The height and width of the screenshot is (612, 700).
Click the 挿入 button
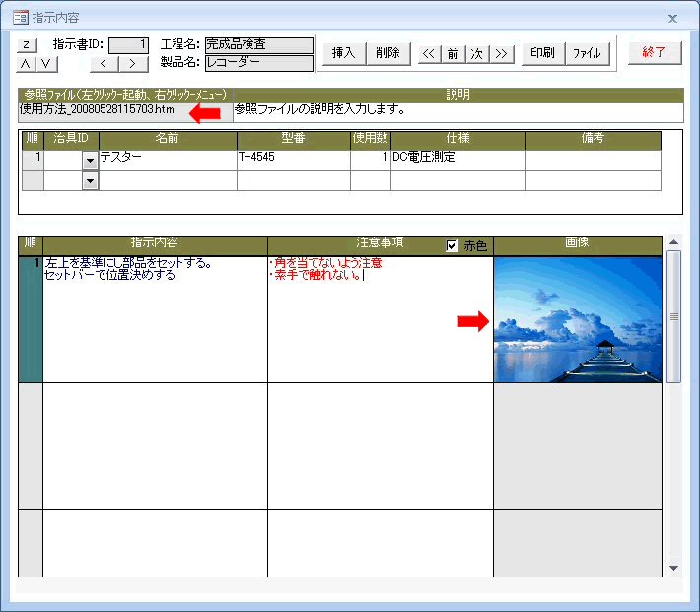(x=344, y=53)
